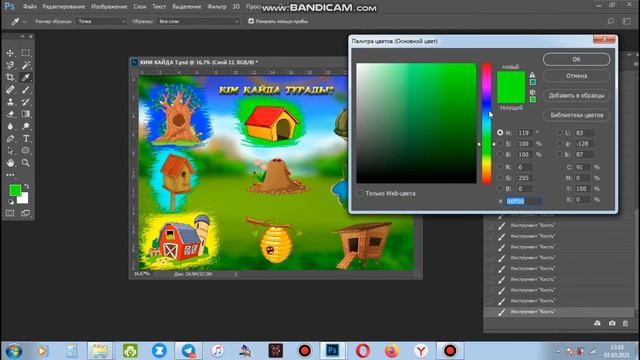
Task: Select the H (hue) radio button
Action: [500, 133]
